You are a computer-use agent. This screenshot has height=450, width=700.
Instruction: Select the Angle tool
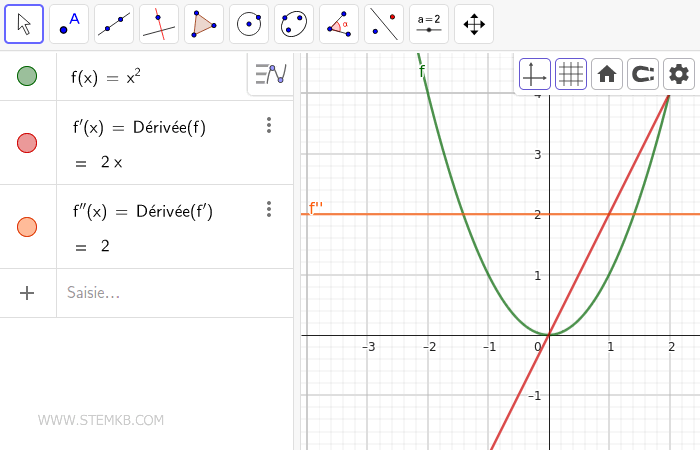[x=339, y=24]
